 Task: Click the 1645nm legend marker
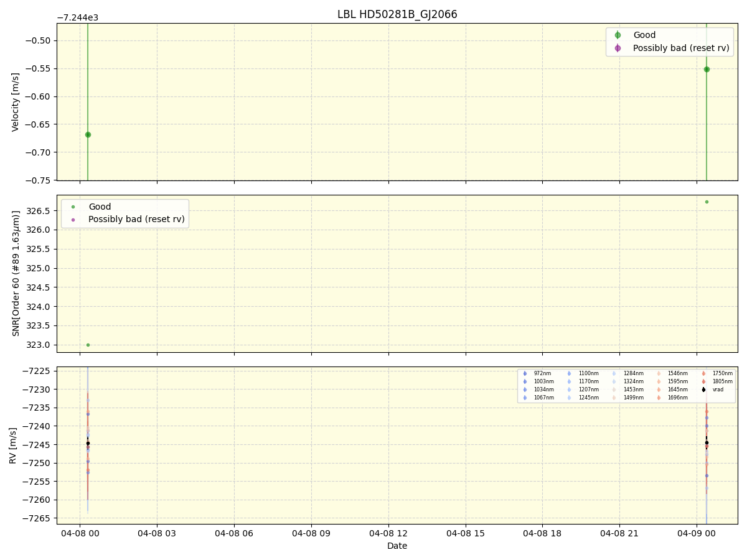click(659, 390)
